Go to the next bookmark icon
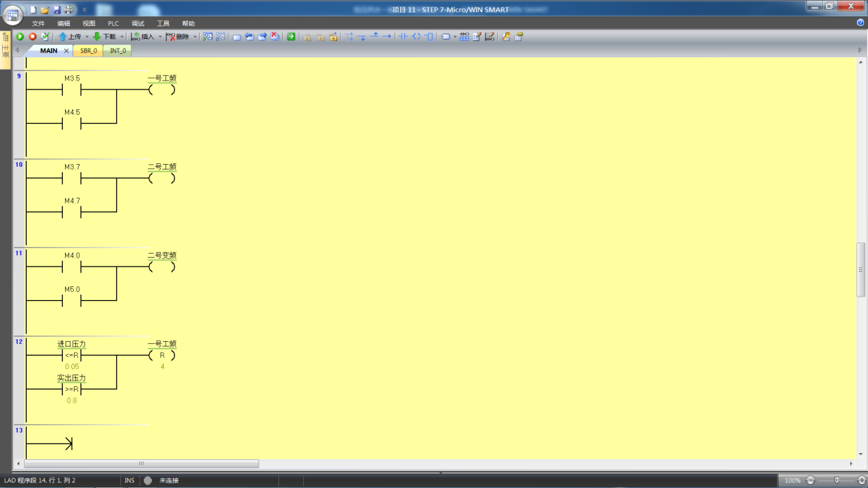868x488 pixels. pos(262,36)
